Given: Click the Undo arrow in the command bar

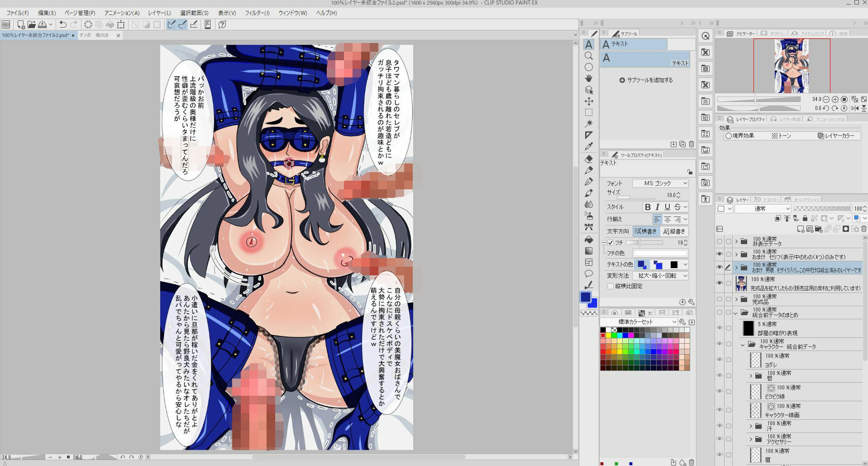Looking at the screenshot, I should click(x=63, y=24).
